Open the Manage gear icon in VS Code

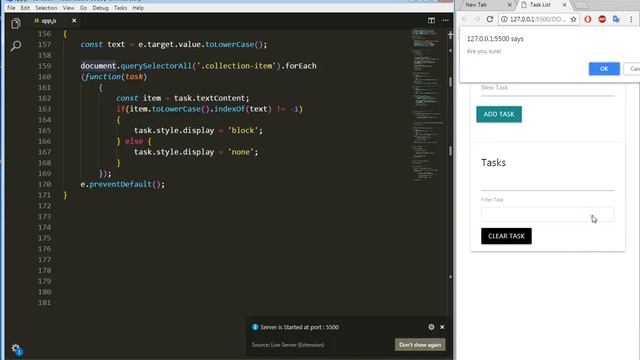[x=16, y=349]
